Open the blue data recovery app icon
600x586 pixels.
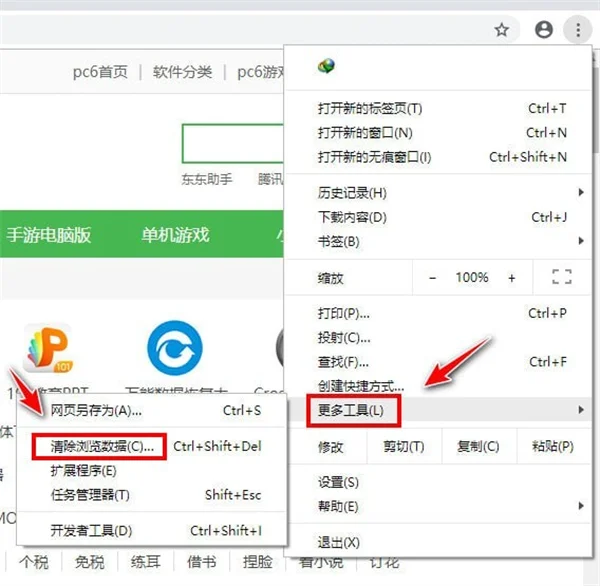coord(175,348)
